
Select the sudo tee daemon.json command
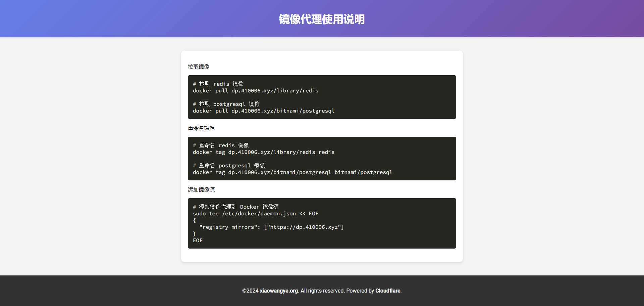point(256,214)
